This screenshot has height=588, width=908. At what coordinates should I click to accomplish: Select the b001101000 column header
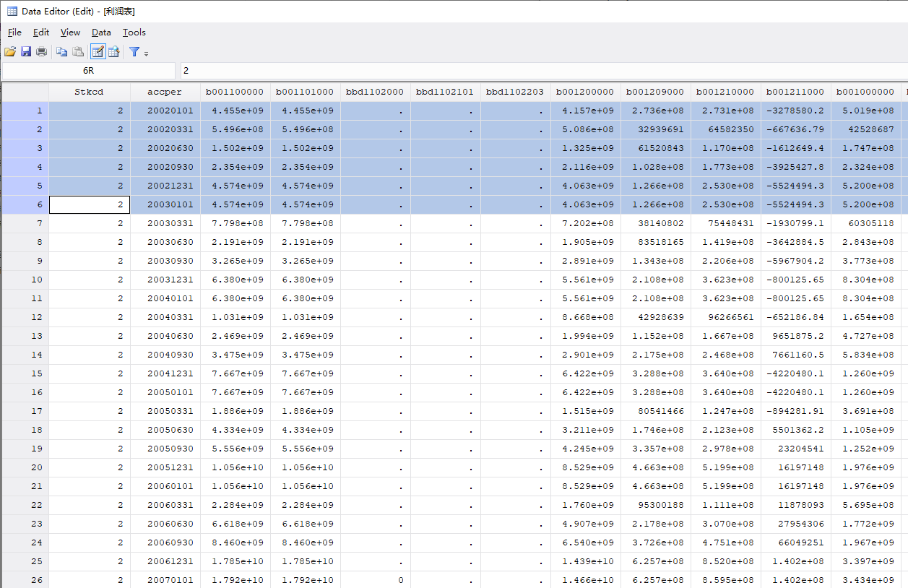pos(305,92)
